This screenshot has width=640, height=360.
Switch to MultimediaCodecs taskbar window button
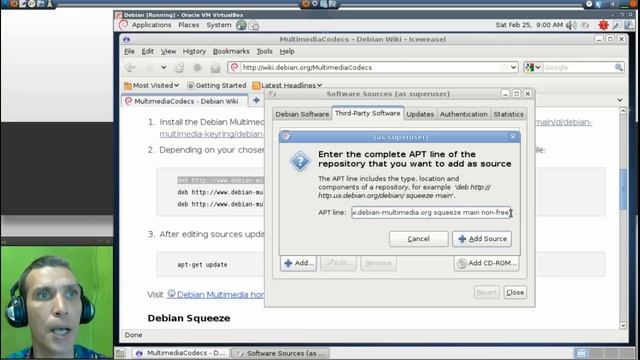tap(180, 353)
